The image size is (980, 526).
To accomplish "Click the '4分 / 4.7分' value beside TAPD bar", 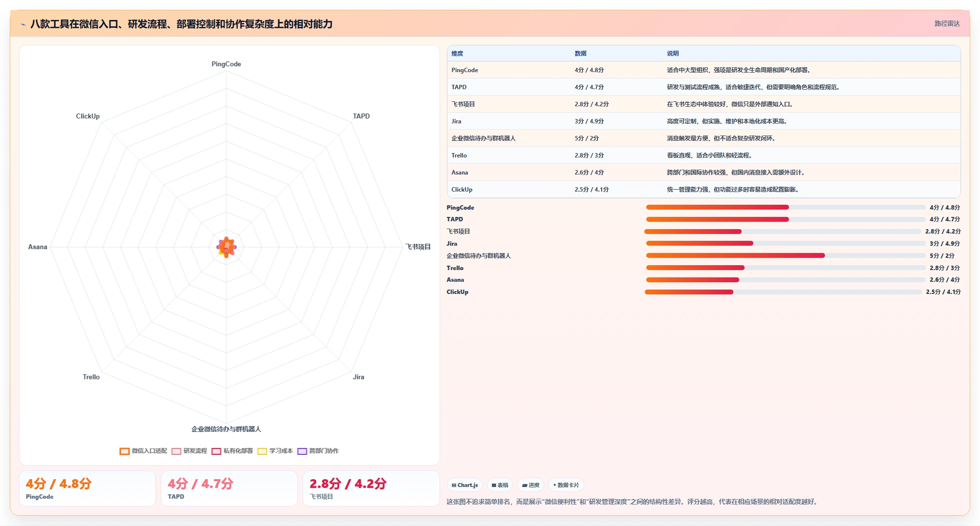I will [944, 219].
